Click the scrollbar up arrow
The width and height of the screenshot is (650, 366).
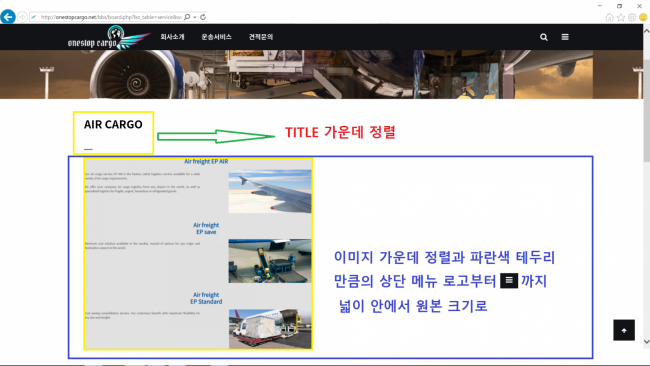point(646,31)
